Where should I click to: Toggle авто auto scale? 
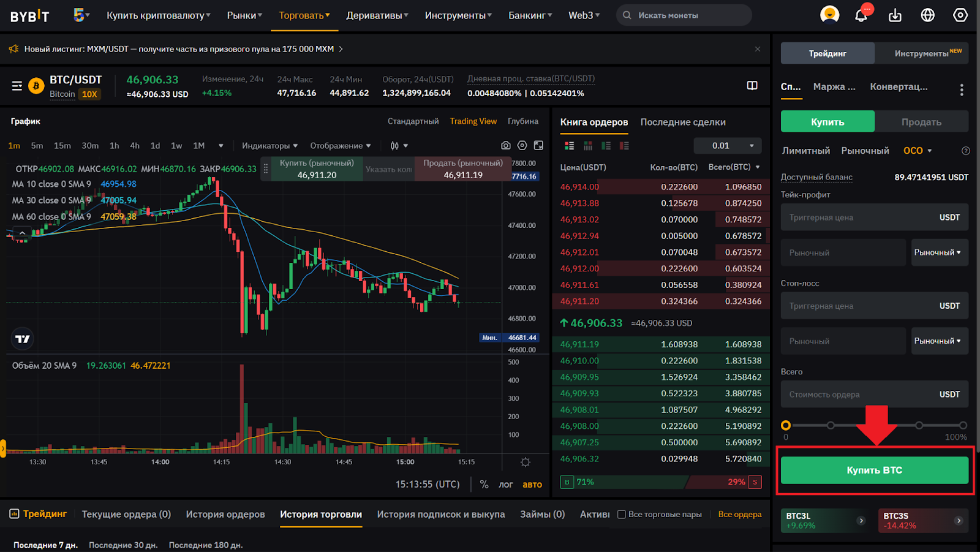pyautogui.click(x=532, y=484)
